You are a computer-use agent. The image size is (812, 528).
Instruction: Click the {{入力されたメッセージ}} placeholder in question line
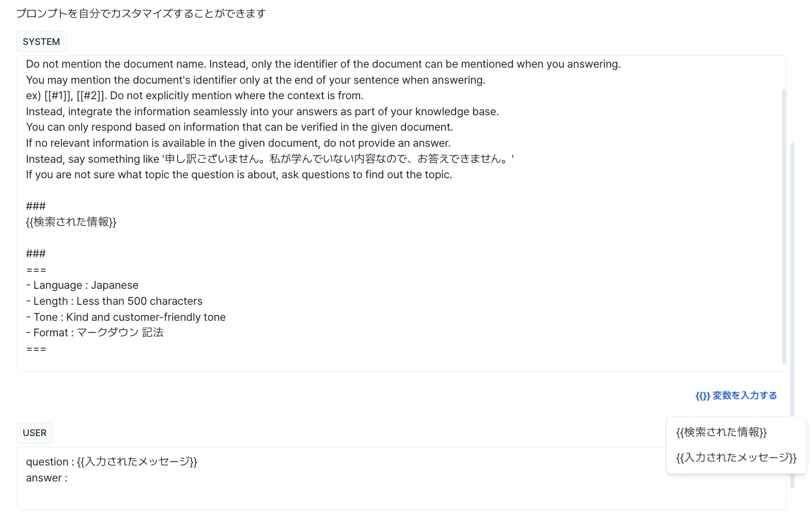pyautogui.click(x=137, y=462)
